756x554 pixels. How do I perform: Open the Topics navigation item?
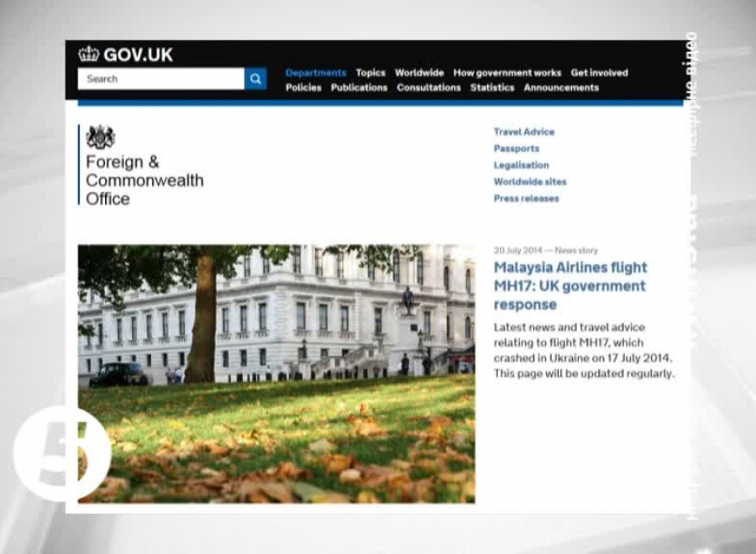(x=370, y=73)
